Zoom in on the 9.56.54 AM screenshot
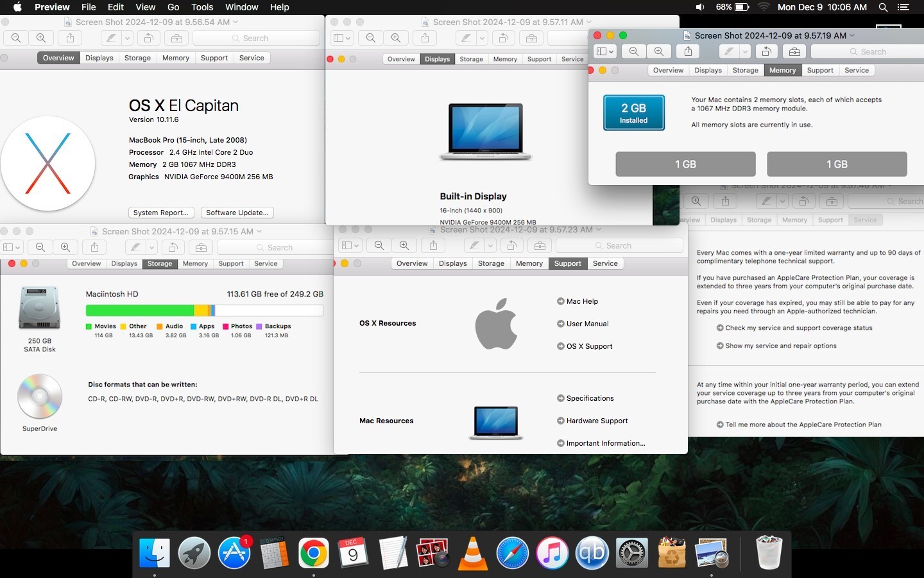Screen dimensions: 924x578 (x=41, y=39)
